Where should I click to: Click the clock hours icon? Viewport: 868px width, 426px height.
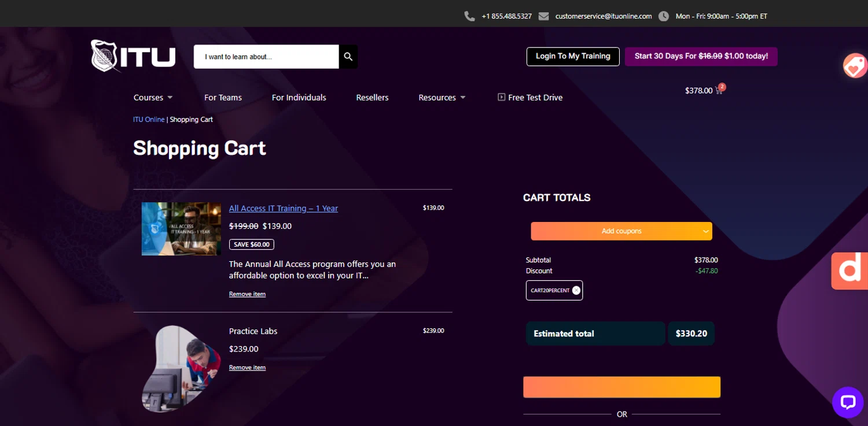664,16
